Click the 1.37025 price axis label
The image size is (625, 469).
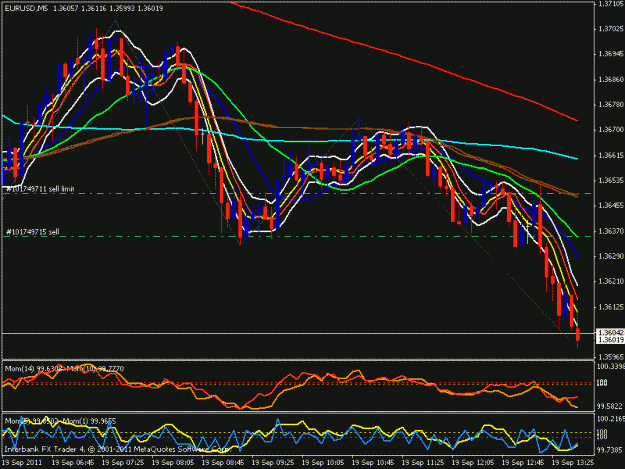611,29
